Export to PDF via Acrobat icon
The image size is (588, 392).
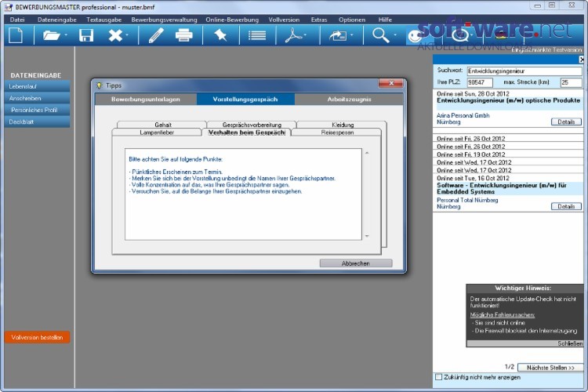click(x=293, y=35)
